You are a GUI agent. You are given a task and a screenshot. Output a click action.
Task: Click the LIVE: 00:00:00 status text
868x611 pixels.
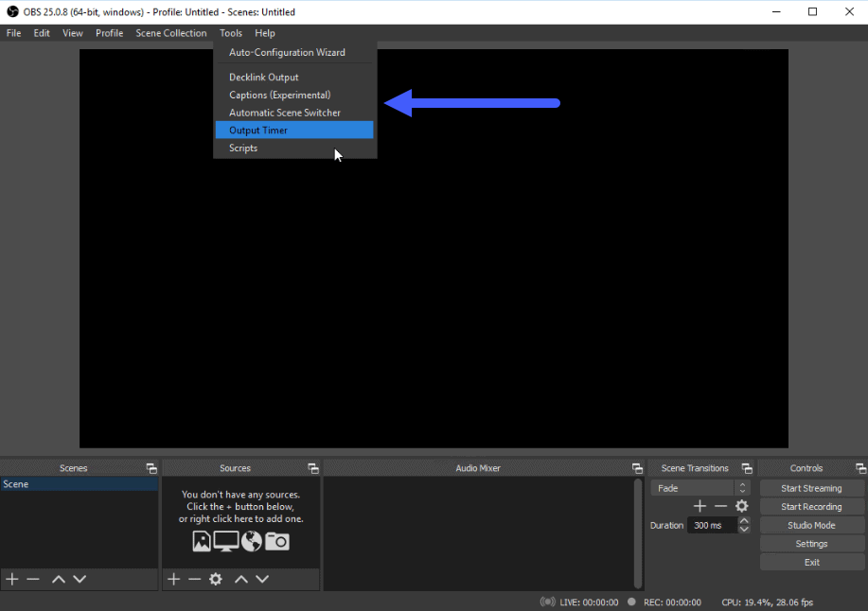point(589,602)
